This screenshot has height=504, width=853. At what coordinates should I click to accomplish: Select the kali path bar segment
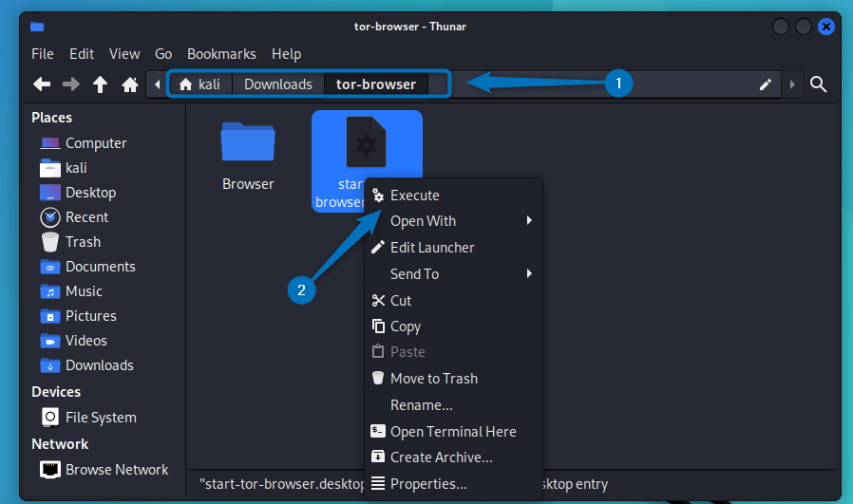tap(199, 84)
